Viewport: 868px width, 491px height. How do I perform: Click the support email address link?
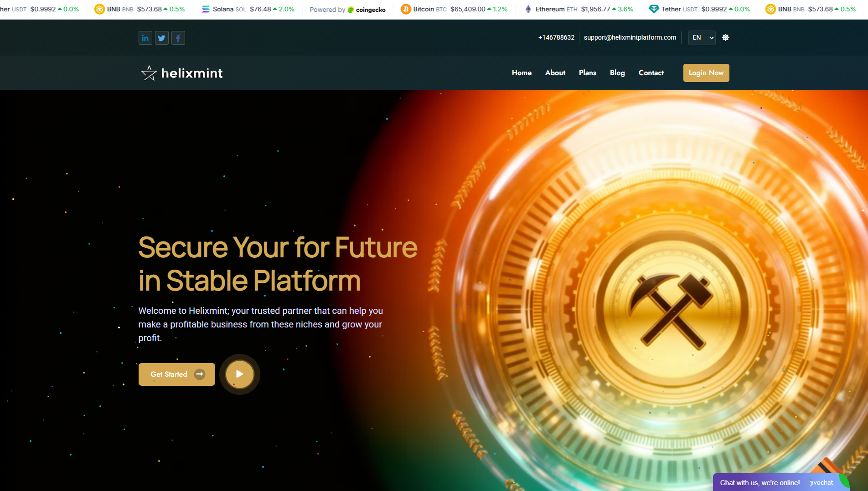click(630, 37)
